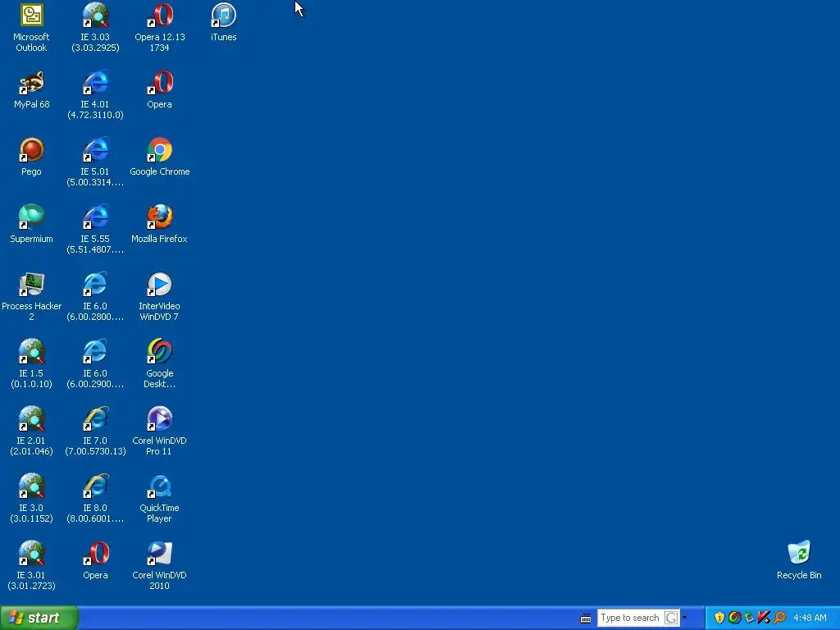Open the yellow security shield tray icon
This screenshot has height=630, width=840.
coord(719,618)
